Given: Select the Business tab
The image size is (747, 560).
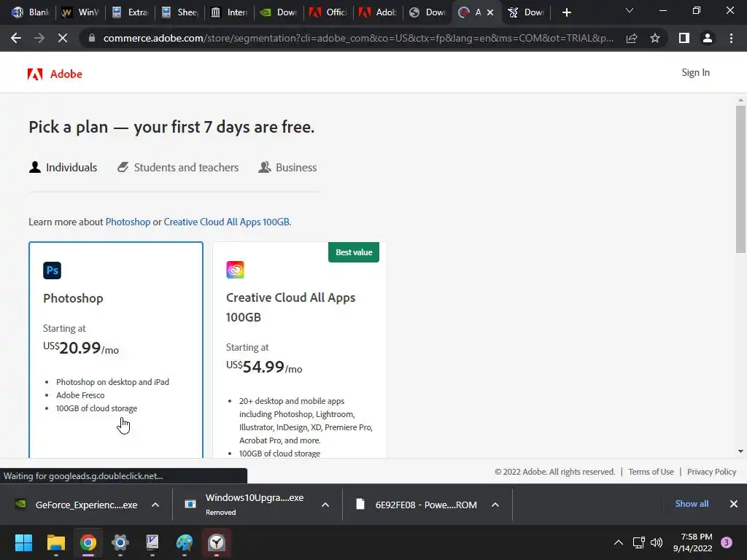Looking at the screenshot, I should tap(287, 168).
